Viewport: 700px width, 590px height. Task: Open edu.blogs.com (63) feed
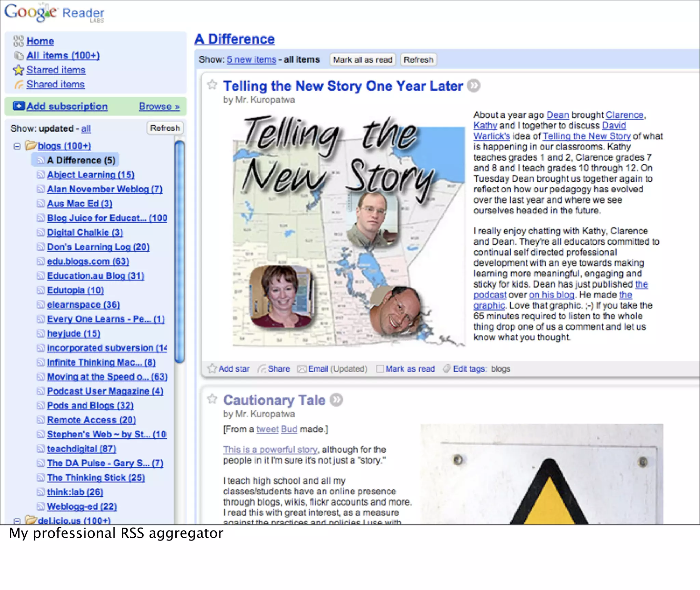pos(88,261)
